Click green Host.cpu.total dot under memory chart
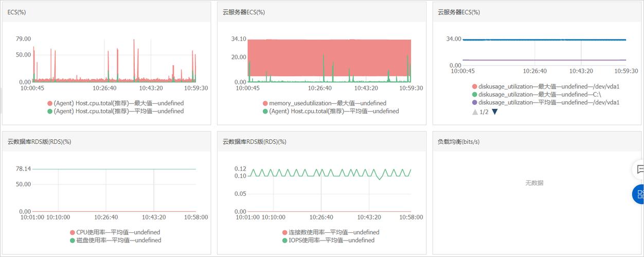This screenshot has width=644, height=257. pyautogui.click(x=265, y=111)
